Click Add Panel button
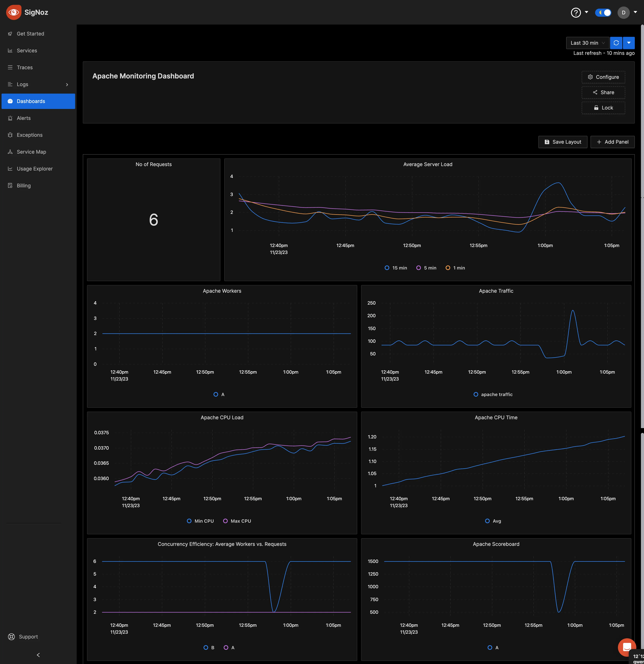 [613, 142]
